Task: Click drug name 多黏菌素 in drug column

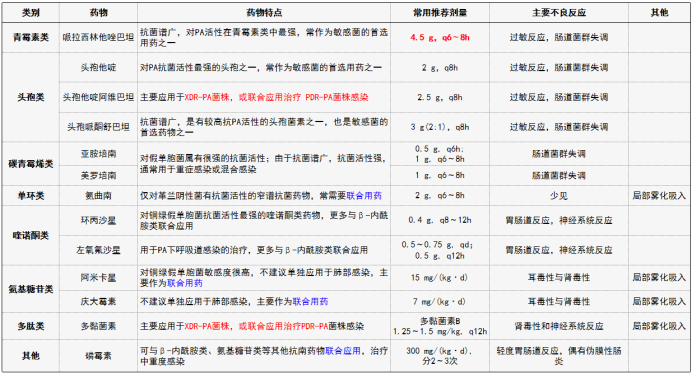Action: [98, 326]
